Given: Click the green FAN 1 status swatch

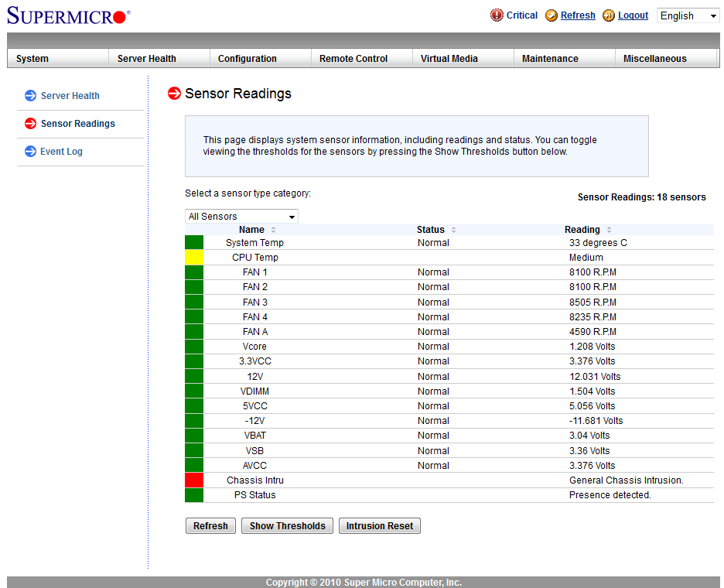Looking at the screenshot, I should click(x=194, y=272).
